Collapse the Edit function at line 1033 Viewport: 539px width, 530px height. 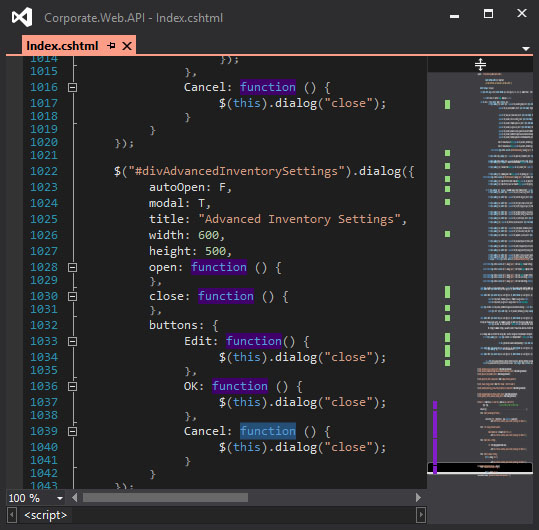click(x=72, y=341)
